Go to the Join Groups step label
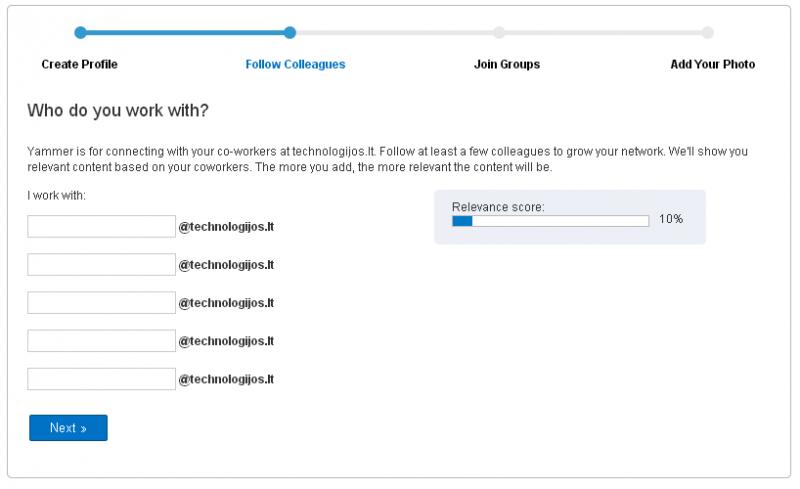 [507, 64]
